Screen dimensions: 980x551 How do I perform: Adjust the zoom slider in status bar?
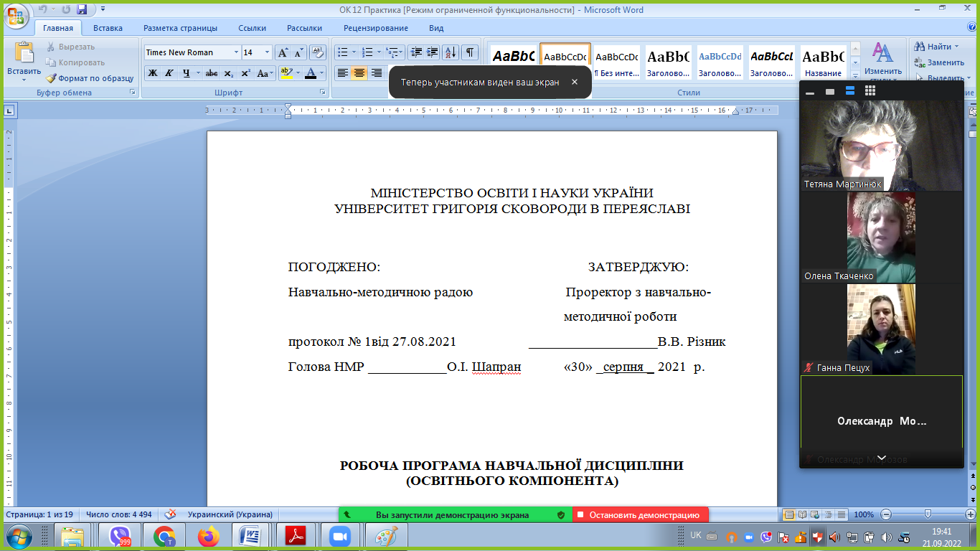click(x=928, y=514)
